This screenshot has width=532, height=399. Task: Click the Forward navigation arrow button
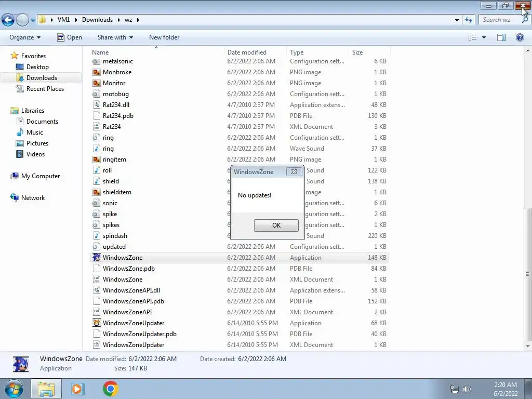pyautogui.click(x=22, y=20)
